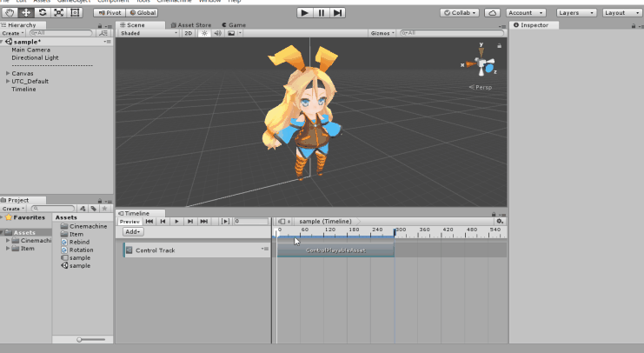The height and width of the screenshot is (353, 644).
Task: Select Timeline object in Hierarchy
Action: 23,90
